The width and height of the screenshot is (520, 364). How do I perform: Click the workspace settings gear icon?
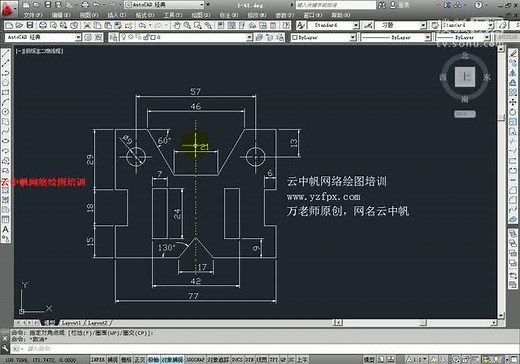[x=88, y=37]
